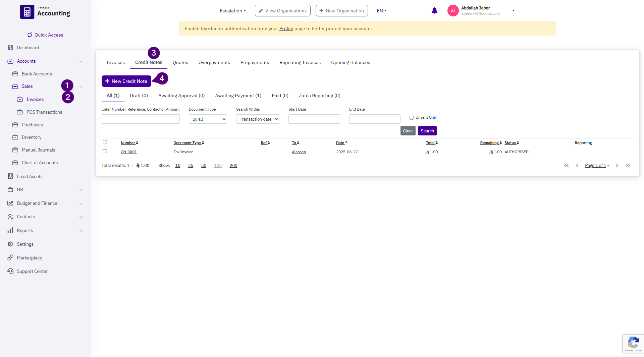Click the Support Center headset icon

10,271
